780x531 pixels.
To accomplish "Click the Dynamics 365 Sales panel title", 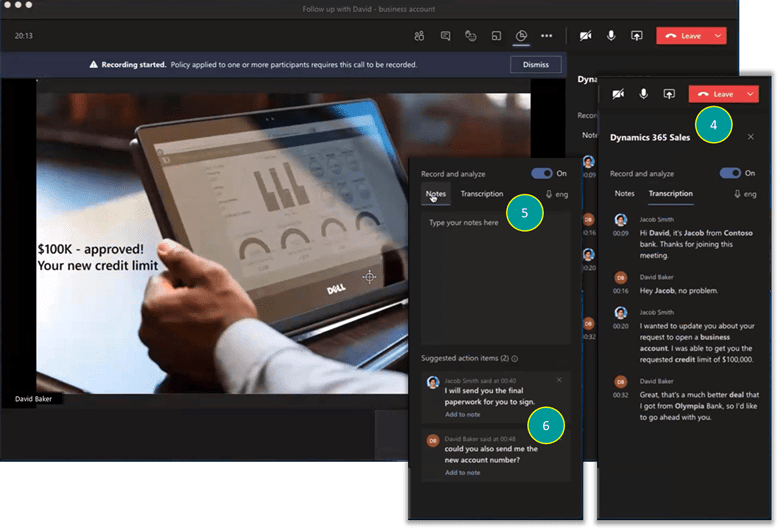I will [x=650, y=137].
